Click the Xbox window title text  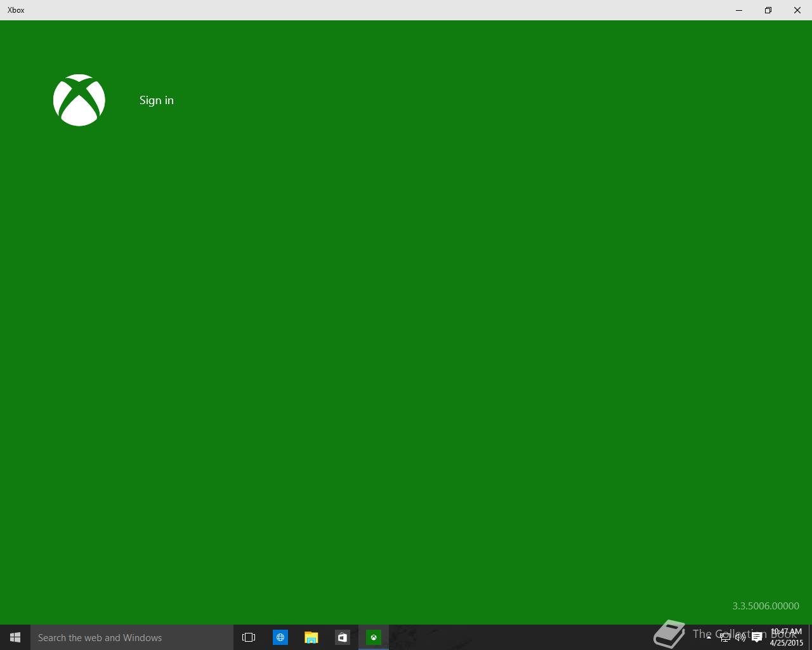[16, 10]
